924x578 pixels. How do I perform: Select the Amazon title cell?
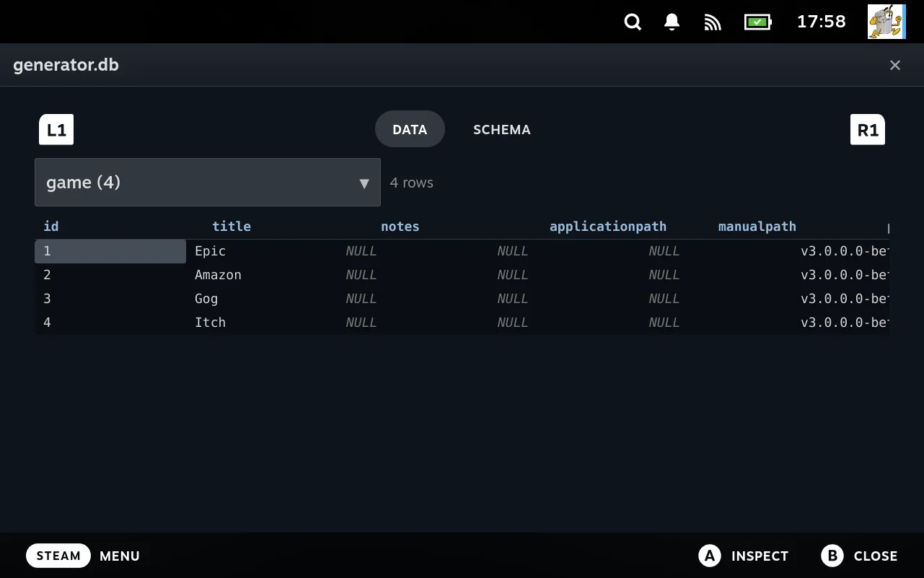pyautogui.click(x=262, y=275)
